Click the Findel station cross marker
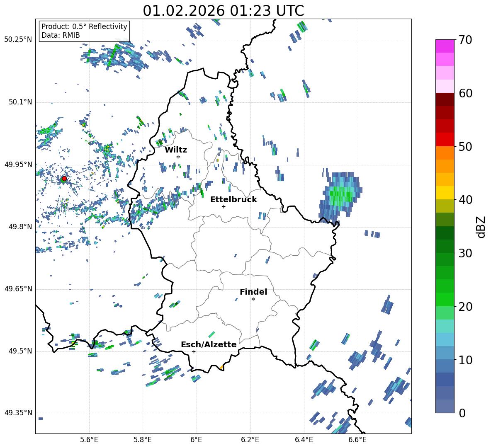 click(x=253, y=299)
